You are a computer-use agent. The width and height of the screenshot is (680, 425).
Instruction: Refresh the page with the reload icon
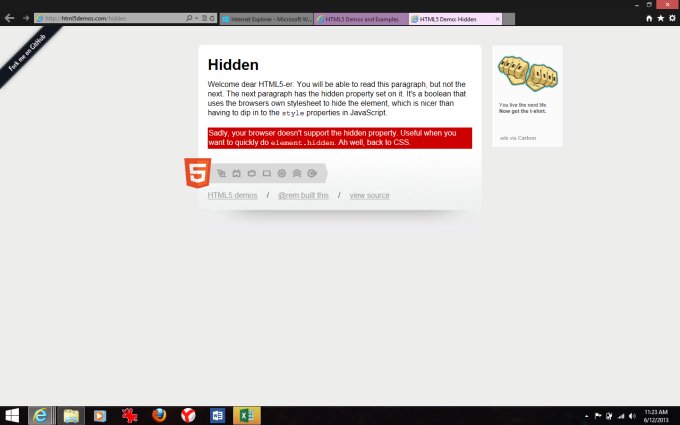[212, 18]
